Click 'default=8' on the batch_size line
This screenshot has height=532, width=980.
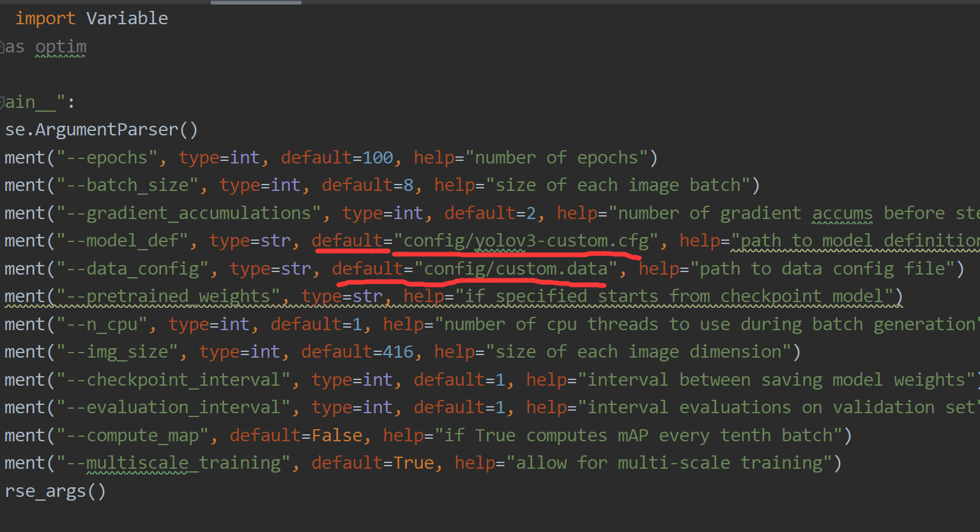367,185
